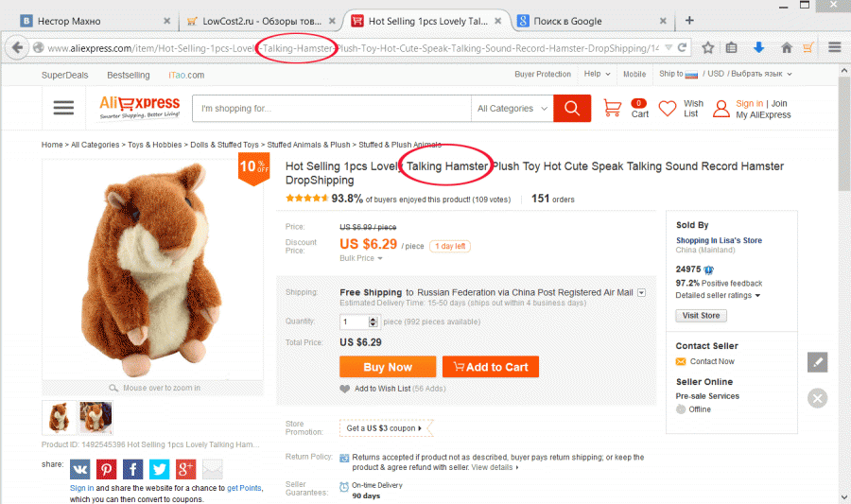Open shipping method dropdown arrow
Viewport: 851px width, 504px height.
(x=641, y=292)
